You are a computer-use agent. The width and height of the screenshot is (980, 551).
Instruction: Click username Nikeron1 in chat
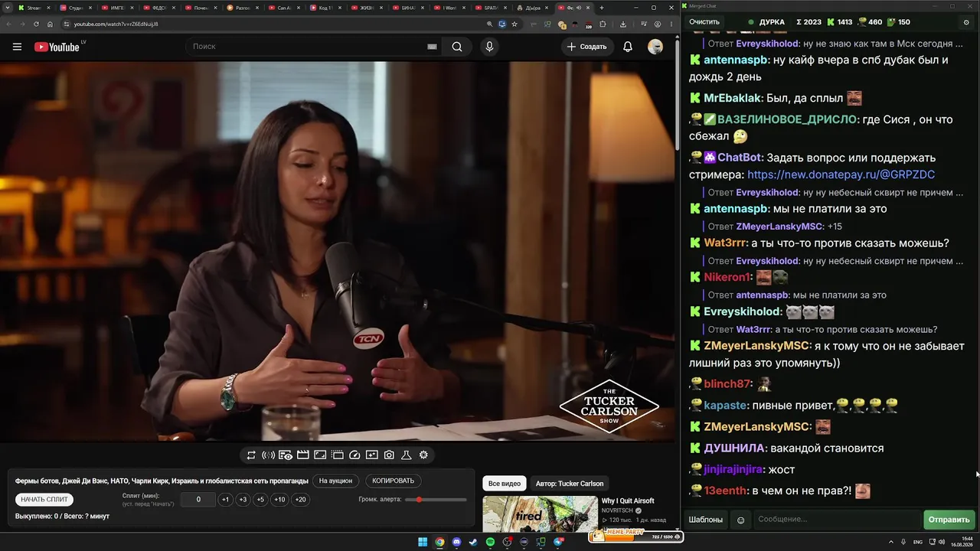tap(727, 277)
